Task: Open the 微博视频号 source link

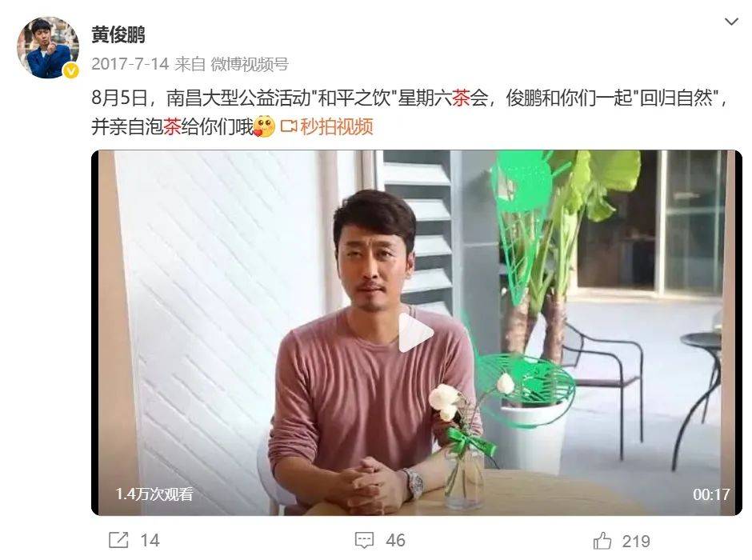Action: (250, 64)
